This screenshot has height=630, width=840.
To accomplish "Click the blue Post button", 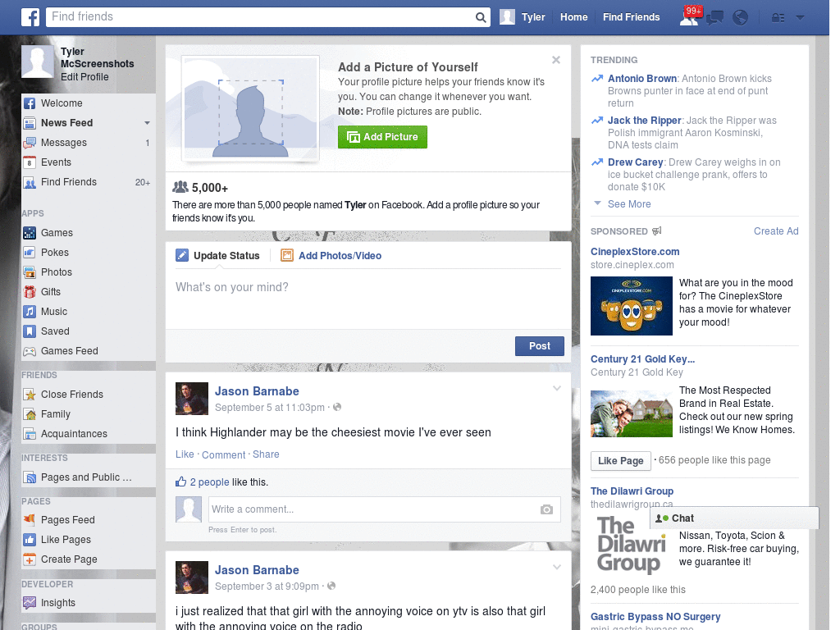I will point(540,346).
